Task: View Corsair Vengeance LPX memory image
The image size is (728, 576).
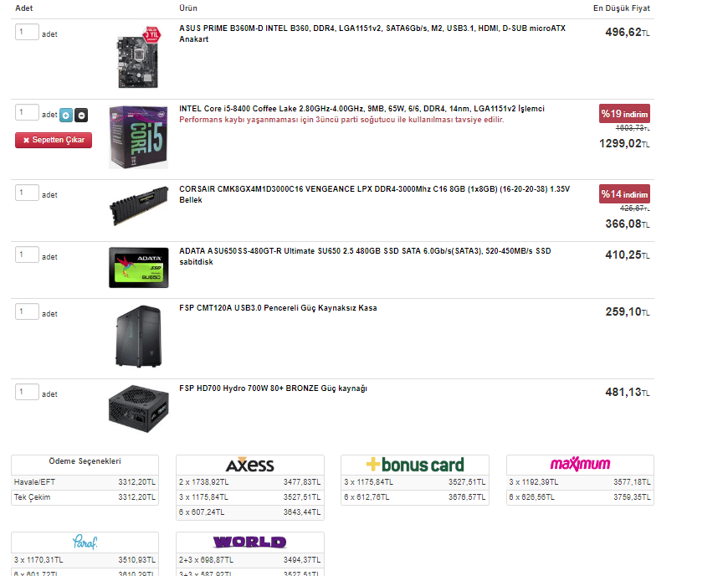Action: (x=138, y=205)
